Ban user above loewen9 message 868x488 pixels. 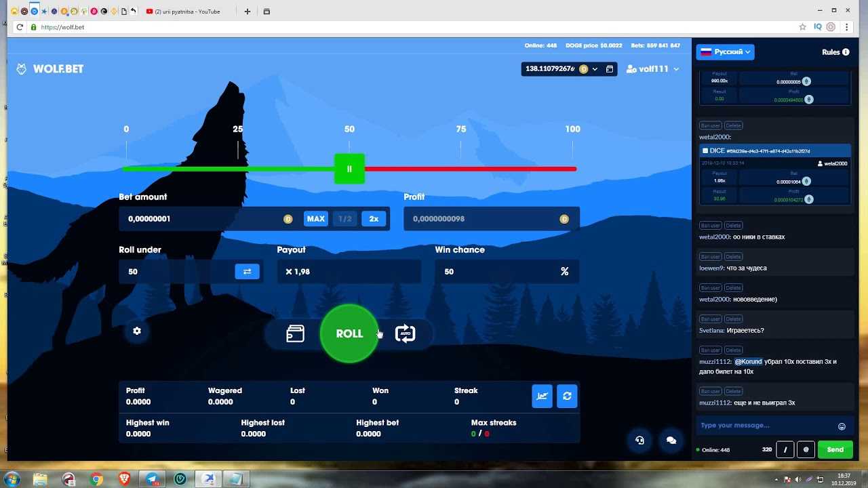(x=710, y=257)
